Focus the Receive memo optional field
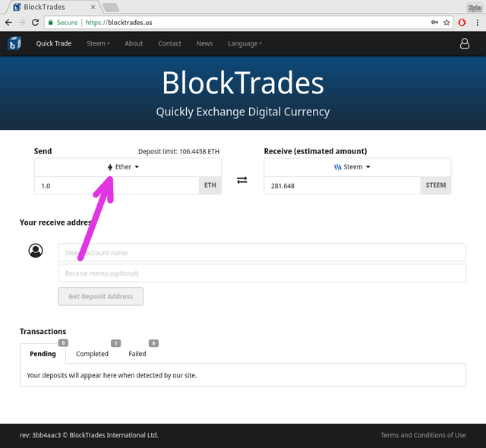The width and height of the screenshot is (486, 448). point(262,273)
